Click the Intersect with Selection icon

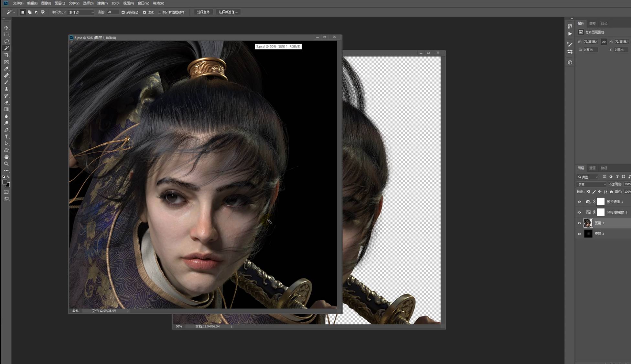[x=43, y=12]
